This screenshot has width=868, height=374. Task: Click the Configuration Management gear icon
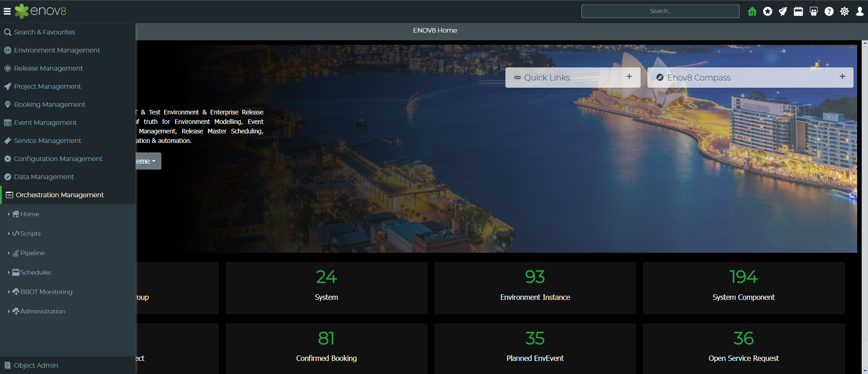(8, 159)
